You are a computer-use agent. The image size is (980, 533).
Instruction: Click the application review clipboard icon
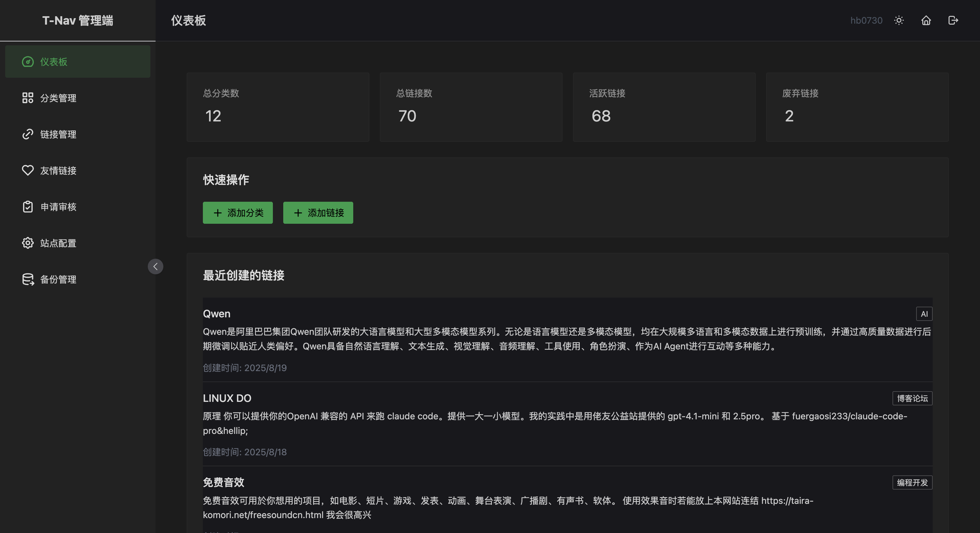[x=28, y=207]
